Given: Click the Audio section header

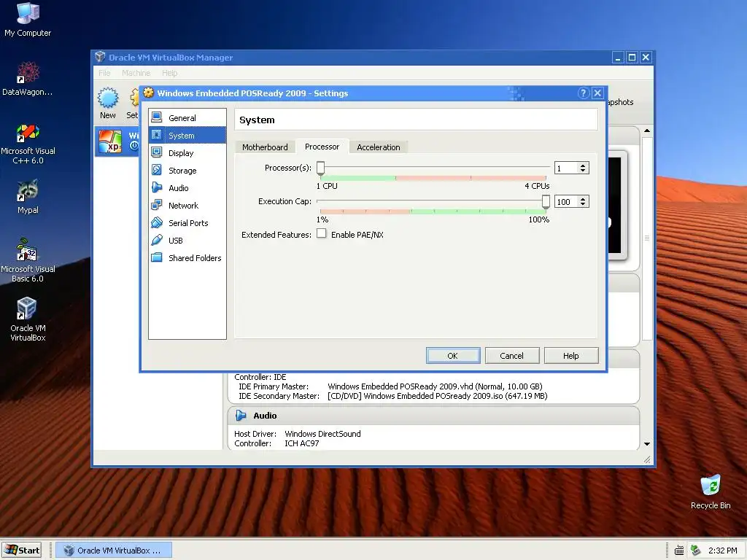Looking at the screenshot, I should [433, 416].
